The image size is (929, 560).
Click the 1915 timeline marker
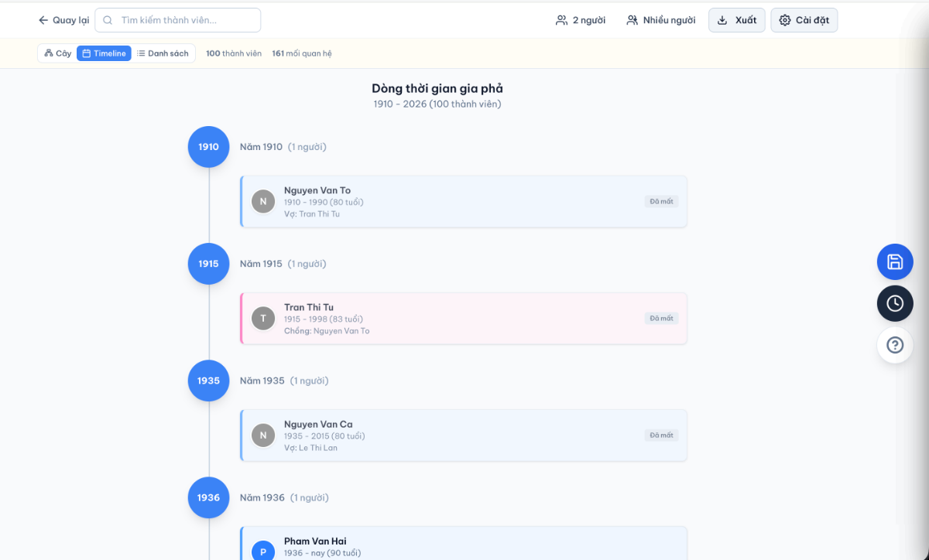click(209, 264)
